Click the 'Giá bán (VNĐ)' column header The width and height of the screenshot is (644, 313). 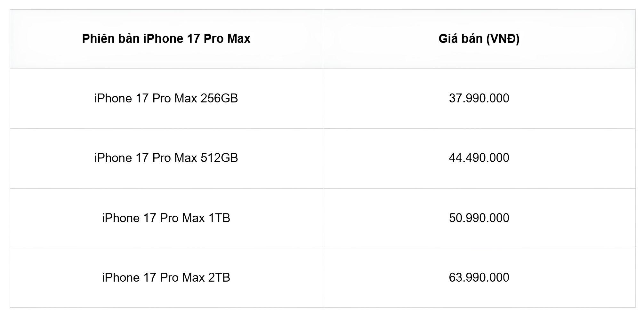(479, 39)
